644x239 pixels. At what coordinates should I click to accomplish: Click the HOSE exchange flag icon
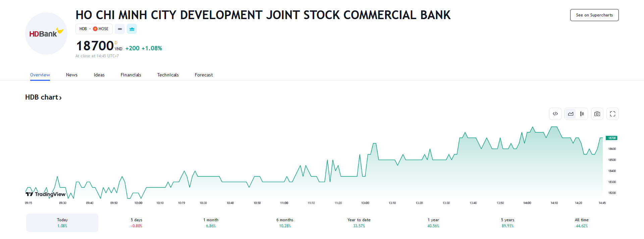point(95,29)
